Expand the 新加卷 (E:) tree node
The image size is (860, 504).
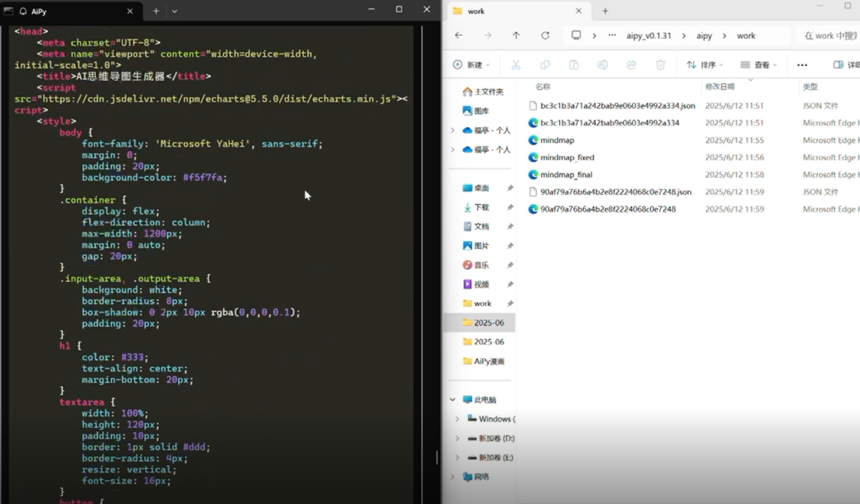pos(457,458)
